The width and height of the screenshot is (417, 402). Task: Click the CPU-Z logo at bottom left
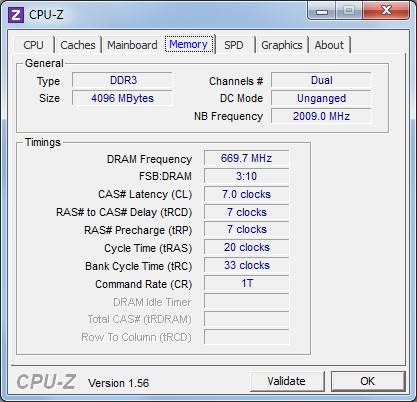46,382
